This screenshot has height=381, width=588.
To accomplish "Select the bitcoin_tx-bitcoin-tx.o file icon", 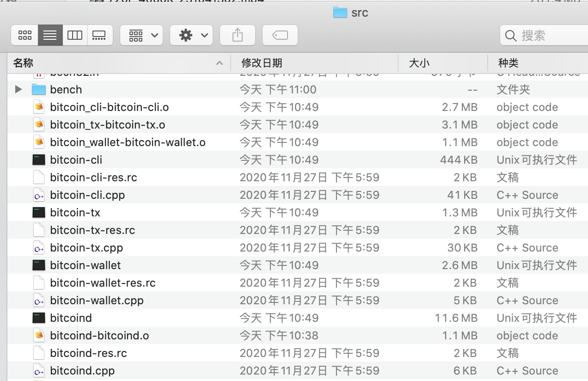I will 39,125.
